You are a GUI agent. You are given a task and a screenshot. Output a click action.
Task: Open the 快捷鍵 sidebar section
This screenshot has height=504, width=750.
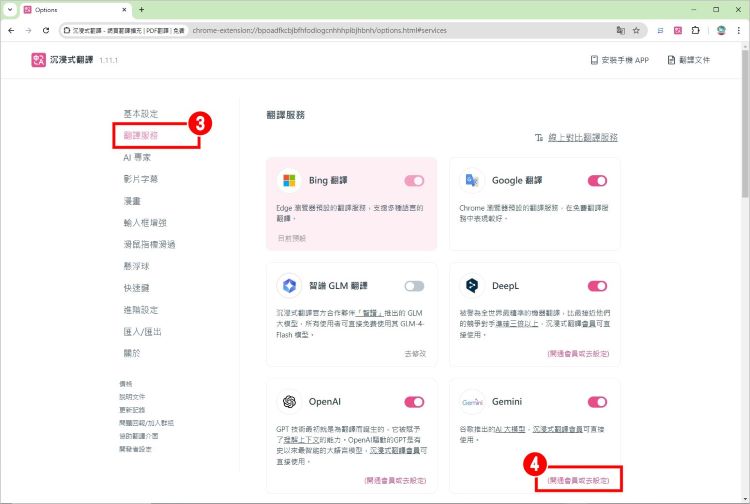(136, 288)
